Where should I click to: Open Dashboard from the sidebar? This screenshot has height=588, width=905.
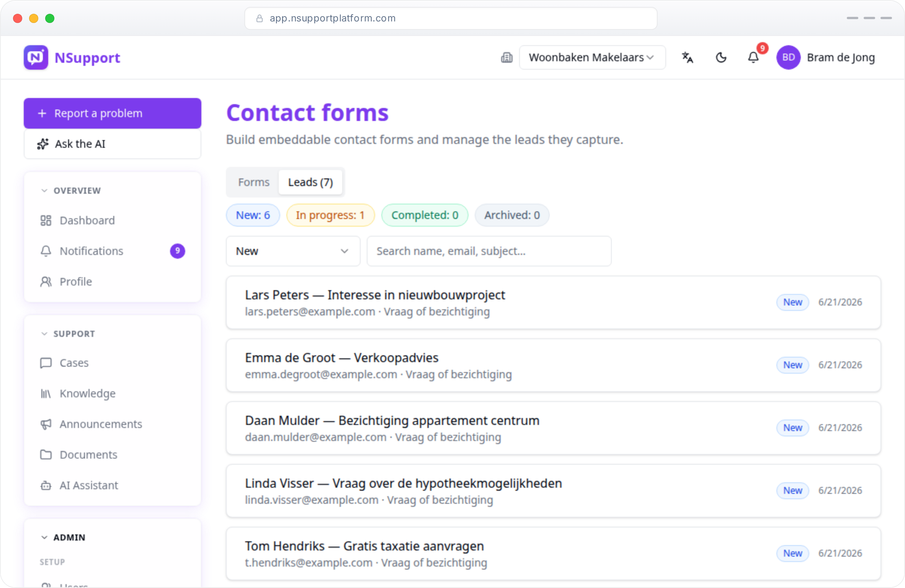coord(113,220)
